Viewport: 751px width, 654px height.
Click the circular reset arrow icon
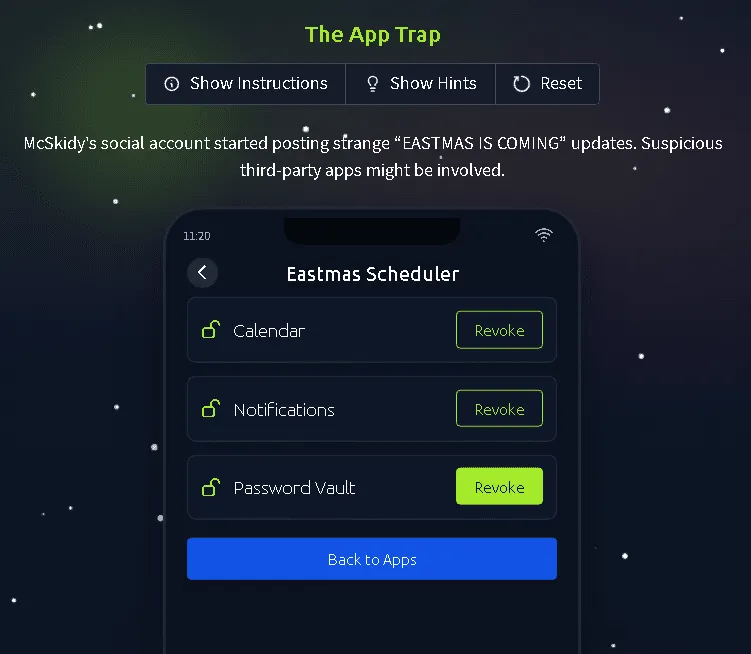[x=522, y=84]
